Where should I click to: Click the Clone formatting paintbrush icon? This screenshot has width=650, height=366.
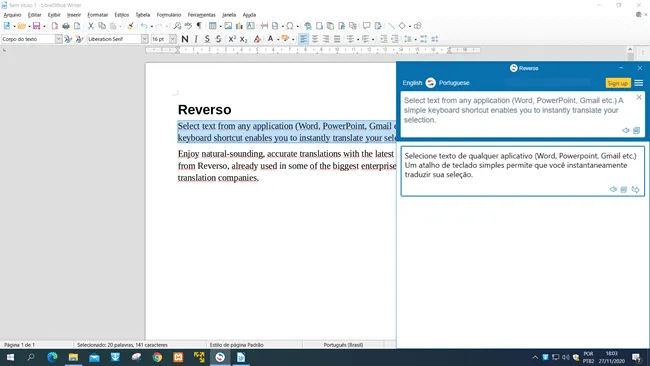pos(130,26)
